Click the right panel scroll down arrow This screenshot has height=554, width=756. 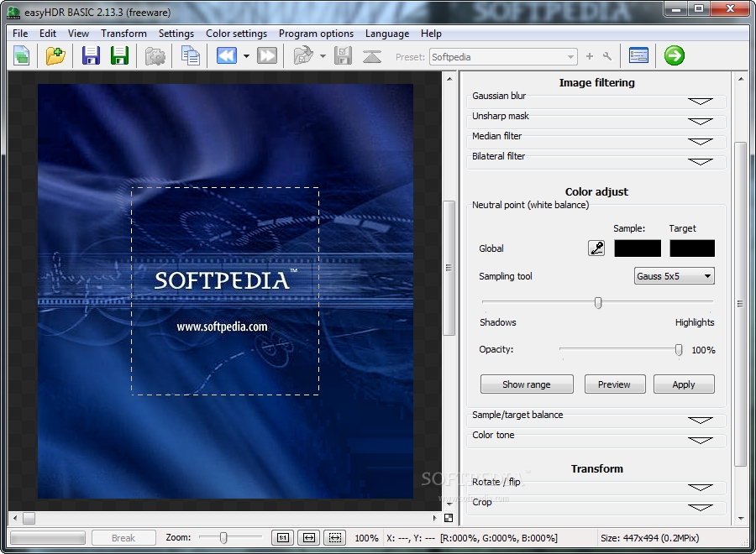[741, 519]
